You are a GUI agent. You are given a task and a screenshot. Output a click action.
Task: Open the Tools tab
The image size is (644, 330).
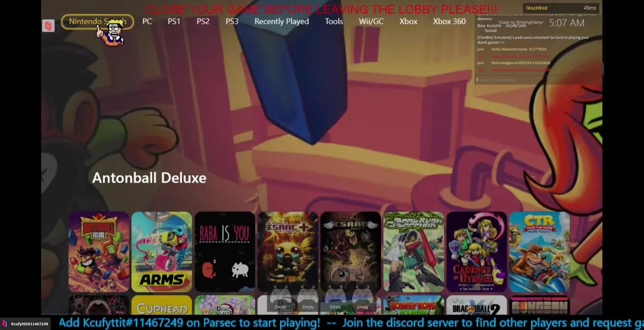coord(334,22)
